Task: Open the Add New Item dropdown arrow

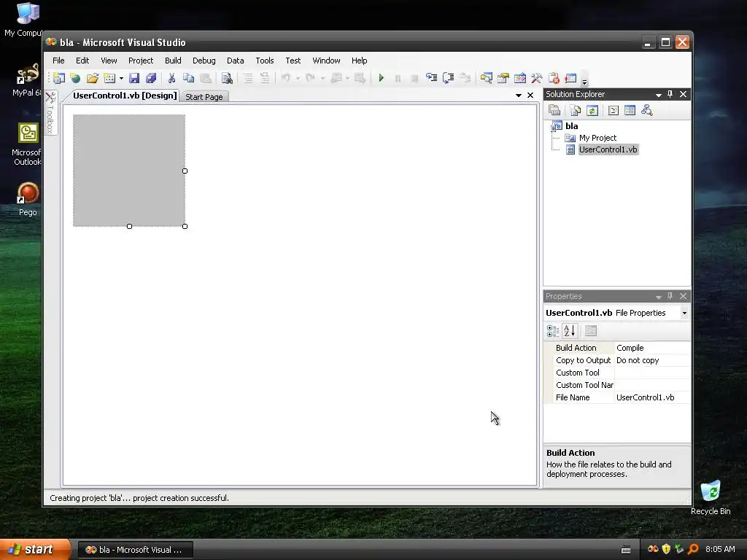Action: click(121, 78)
